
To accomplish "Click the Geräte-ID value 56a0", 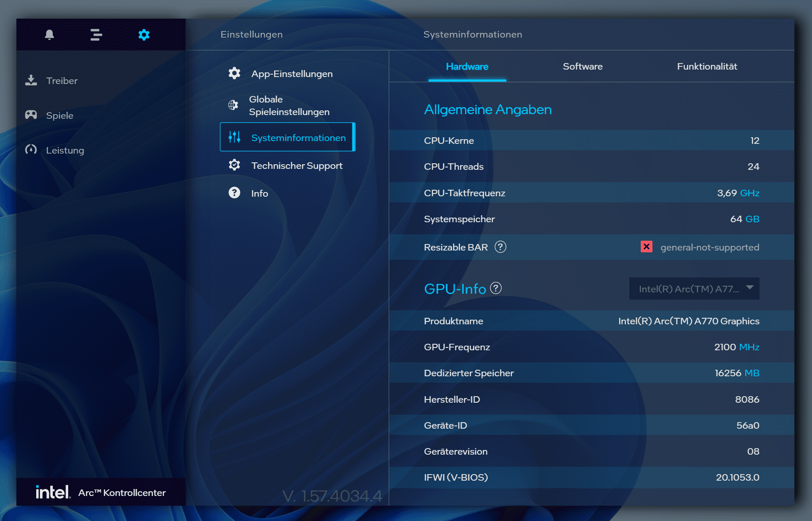I will click(x=748, y=425).
